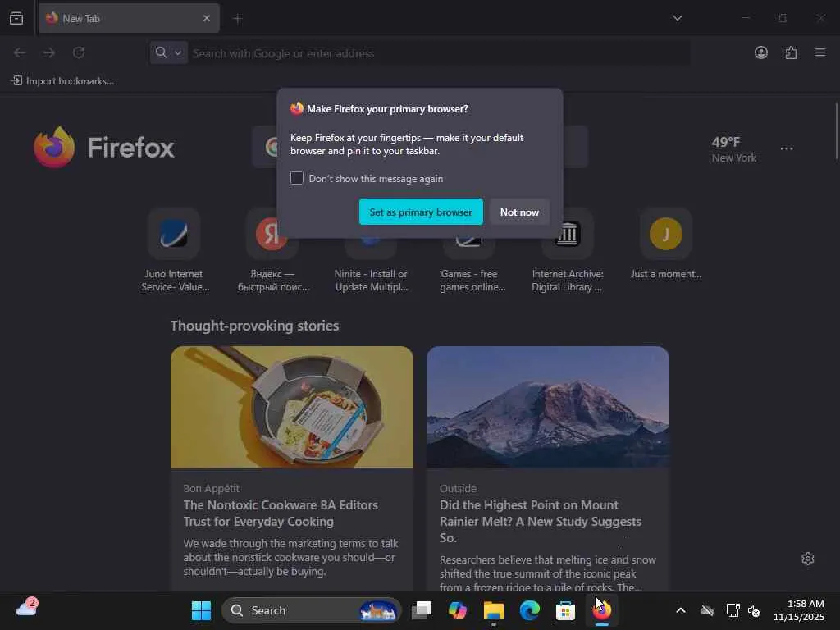
Task: Go forward with the forward arrow
Action: [48, 52]
